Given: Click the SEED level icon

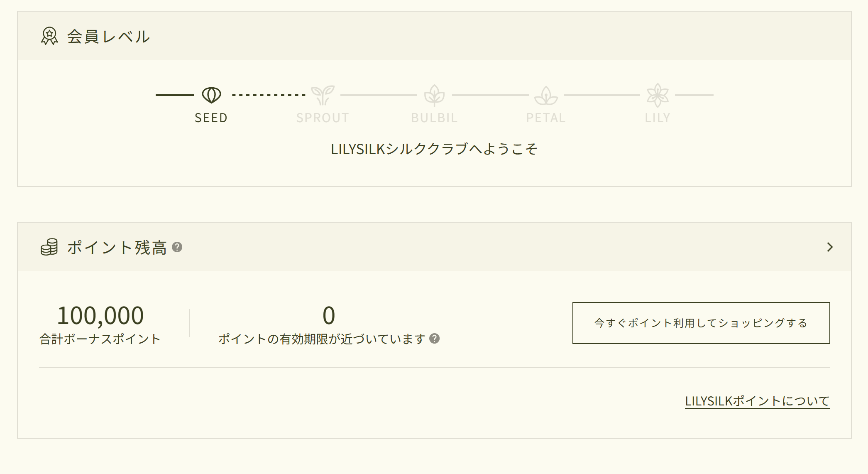Looking at the screenshot, I should (211, 95).
